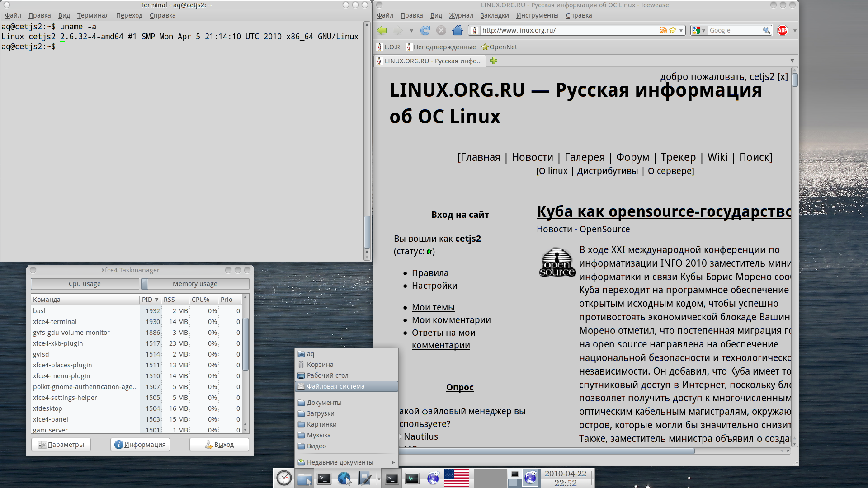Click the Выход button in Taskmanager
The image size is (868, 488).
(x=219, y=445)
